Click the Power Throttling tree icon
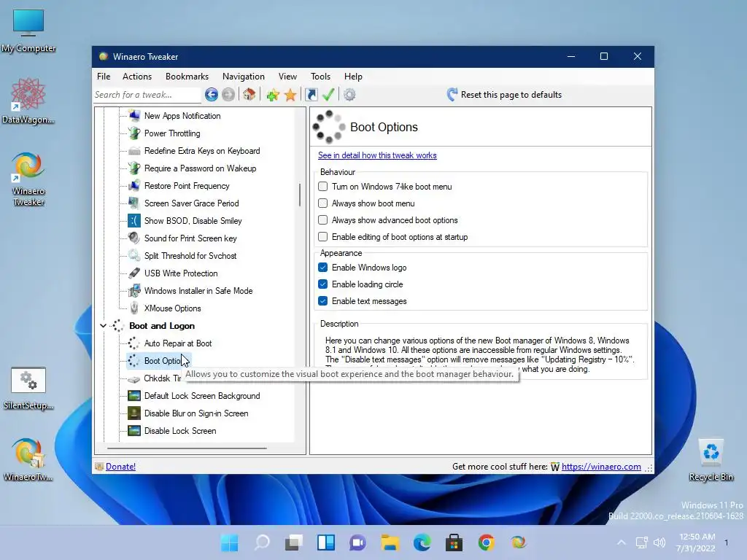747x560 pixels. point(134,133)
